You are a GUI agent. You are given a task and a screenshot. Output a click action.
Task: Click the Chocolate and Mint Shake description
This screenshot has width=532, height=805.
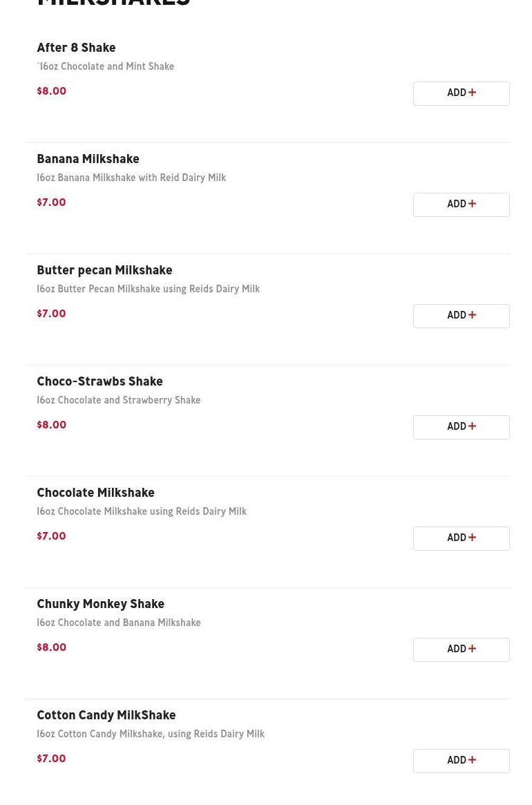coord(105,66)
